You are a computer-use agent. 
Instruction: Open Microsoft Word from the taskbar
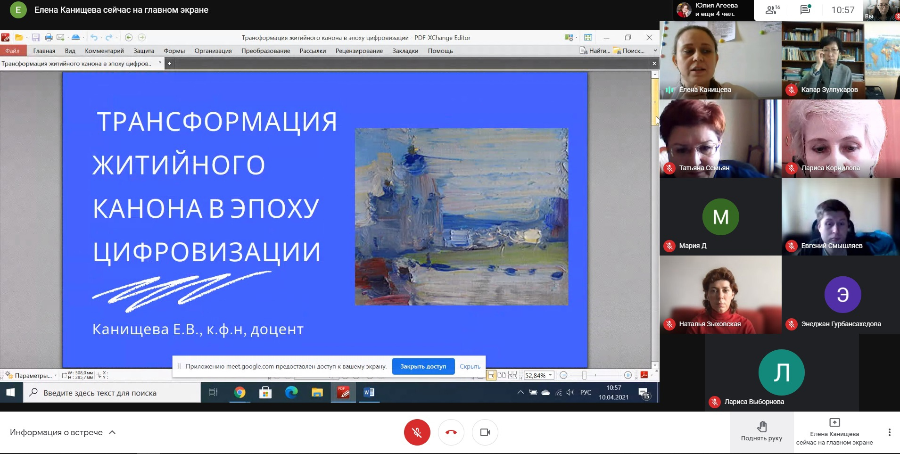click(369, 393)
